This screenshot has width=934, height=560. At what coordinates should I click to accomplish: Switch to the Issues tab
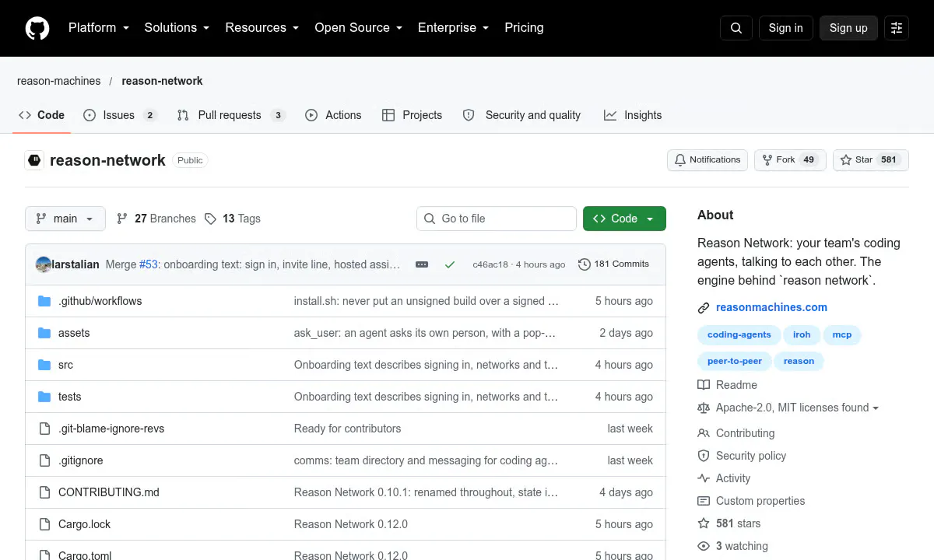(x=120, y=115)
